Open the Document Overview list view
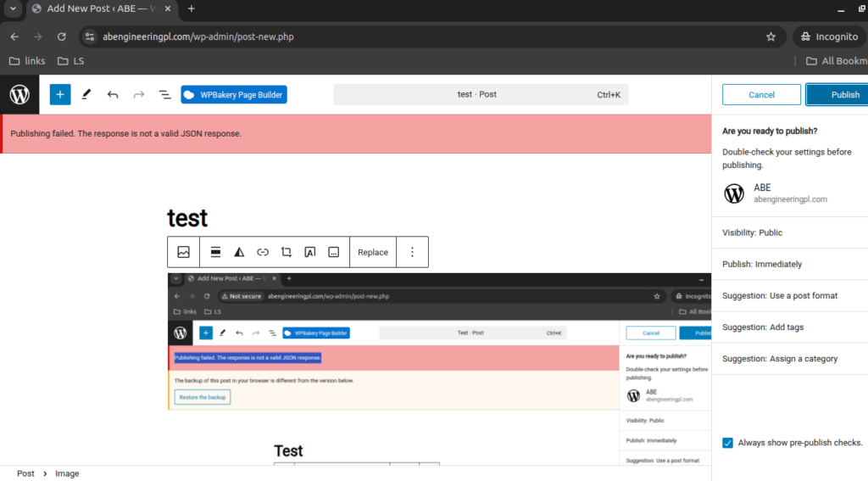The height and width of the screenshot is (481, 868). [165, 95]
